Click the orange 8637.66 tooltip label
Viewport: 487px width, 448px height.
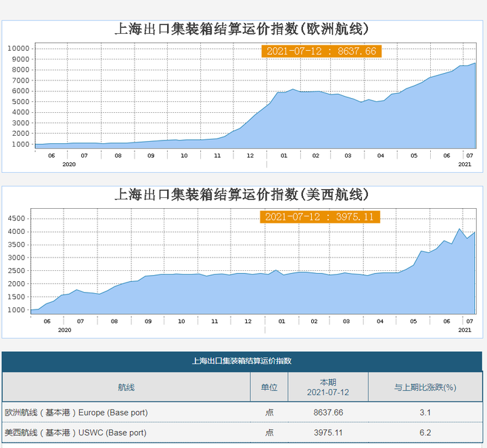[x=321, y=51]
